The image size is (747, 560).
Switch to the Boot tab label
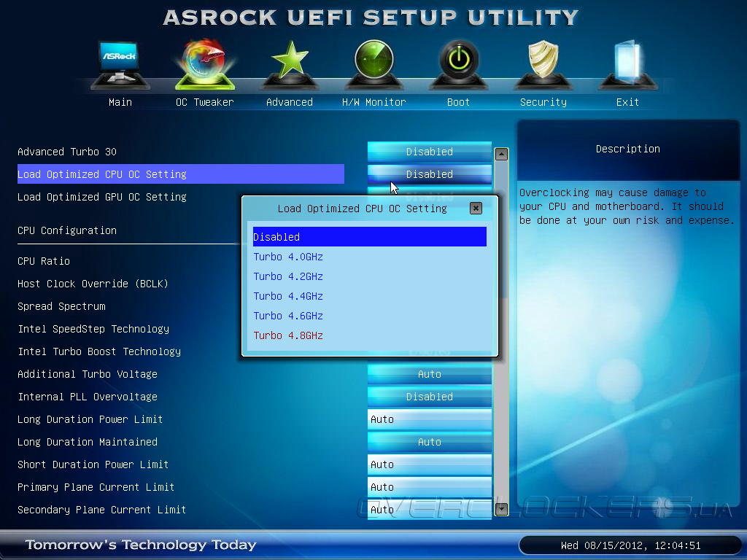[x=458, y=102]
